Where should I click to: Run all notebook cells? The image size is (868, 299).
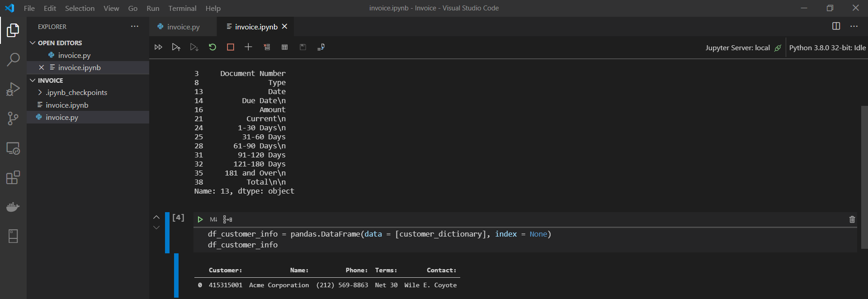(x=158, y=47)
